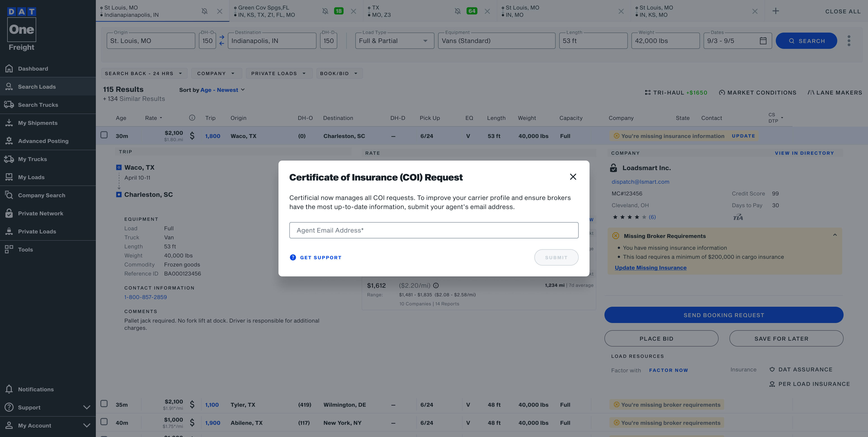Toggle alert bell on Green Cov Spgs tab
868x437 pixels.
325,11
